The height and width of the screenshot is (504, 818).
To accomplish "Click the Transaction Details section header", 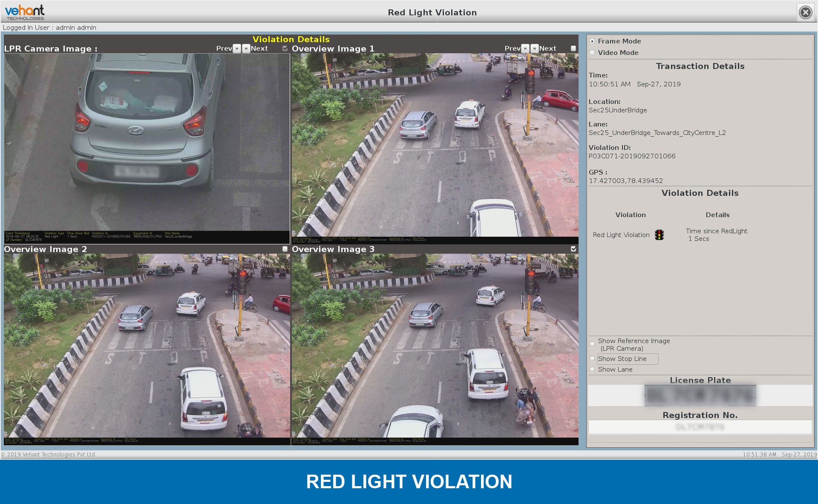I will click(x=700, y=66).
